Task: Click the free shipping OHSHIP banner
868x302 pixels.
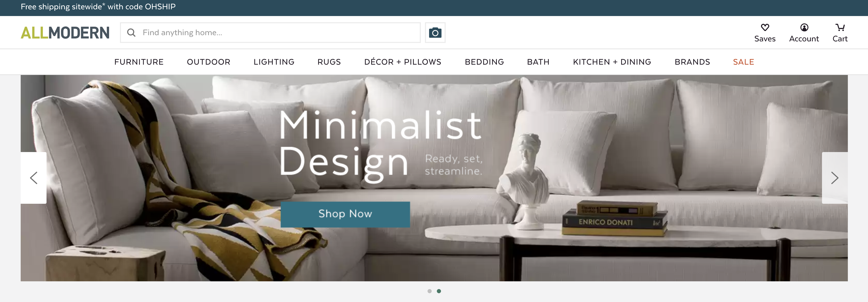Action: [x=98, y=7]
